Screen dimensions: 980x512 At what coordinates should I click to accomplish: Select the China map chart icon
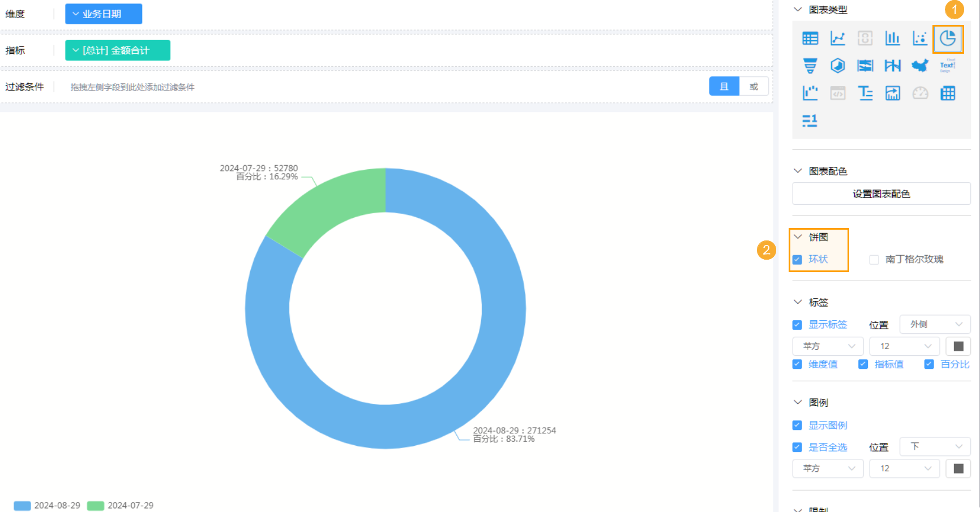tap(919, 66)
